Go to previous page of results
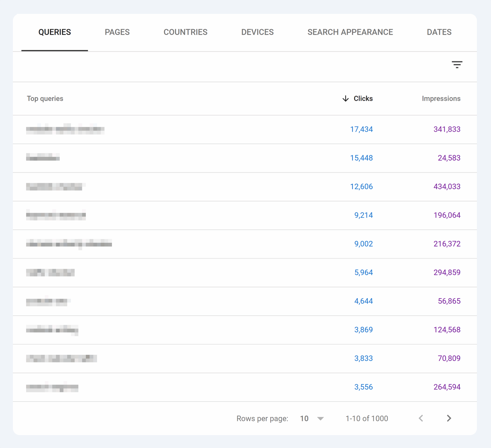This screenshot has height=448, width=491. point(421,418)
